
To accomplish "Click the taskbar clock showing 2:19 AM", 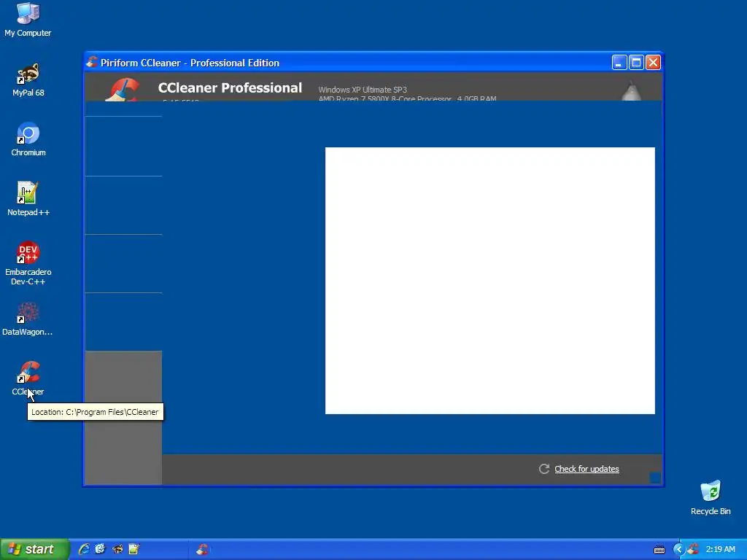I will [x=720, y=549].
